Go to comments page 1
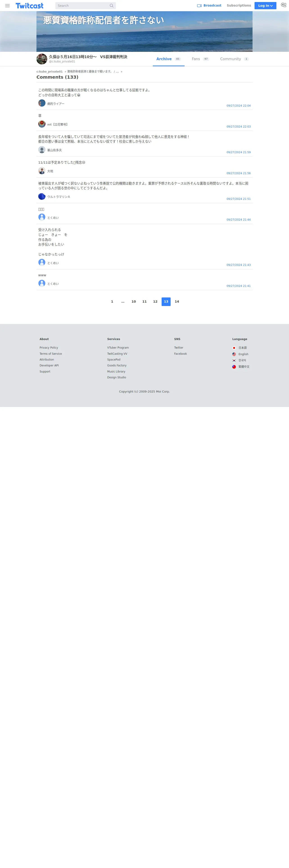The image size is (289, 868). tap(112, 302)
